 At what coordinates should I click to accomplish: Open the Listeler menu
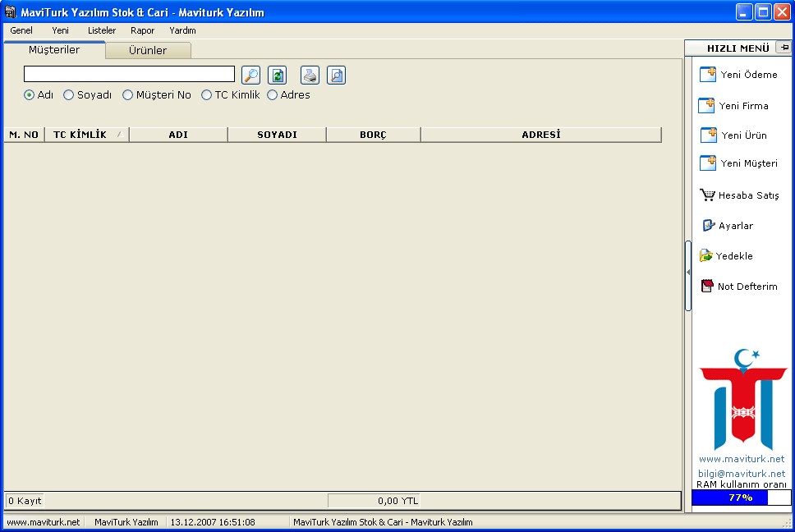click(101, 30)
